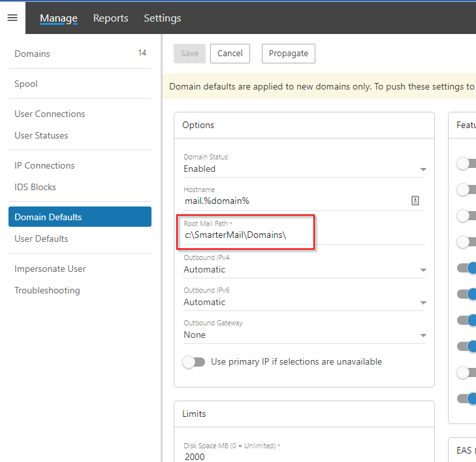Click the Root Mail Path field
This screenshot has width=476, height=462.
click(304, 235)
